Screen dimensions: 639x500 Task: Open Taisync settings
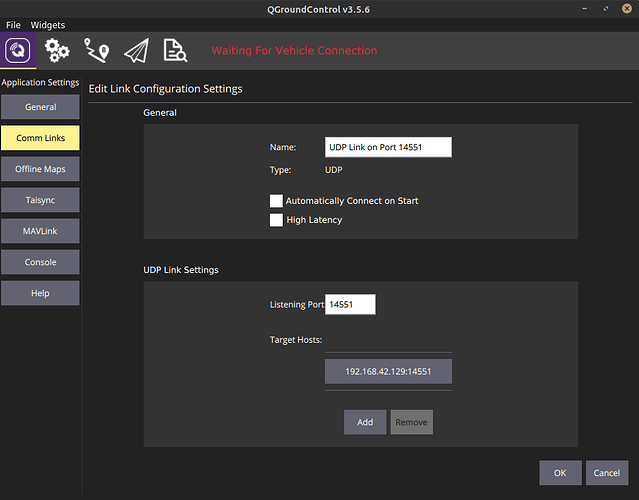(40, 200)
